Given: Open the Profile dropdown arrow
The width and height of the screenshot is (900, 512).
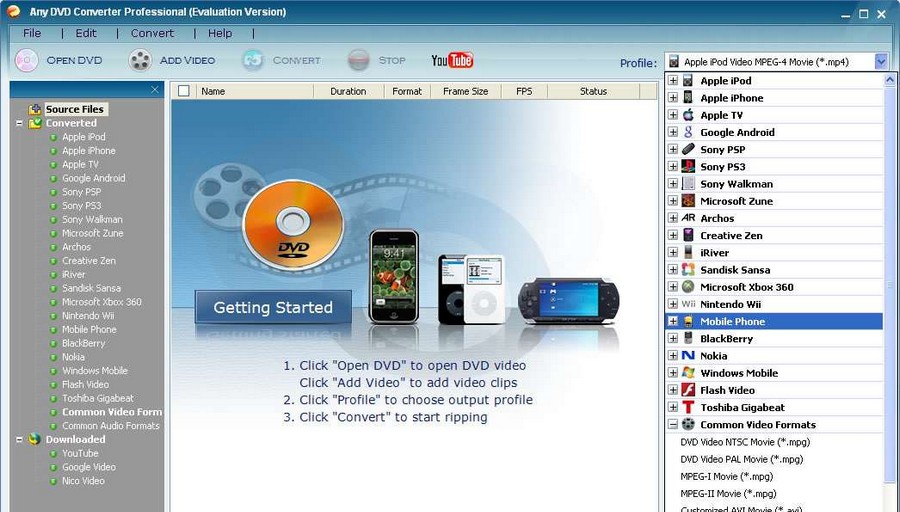Looking at the screenshot, I should [880, 61].
